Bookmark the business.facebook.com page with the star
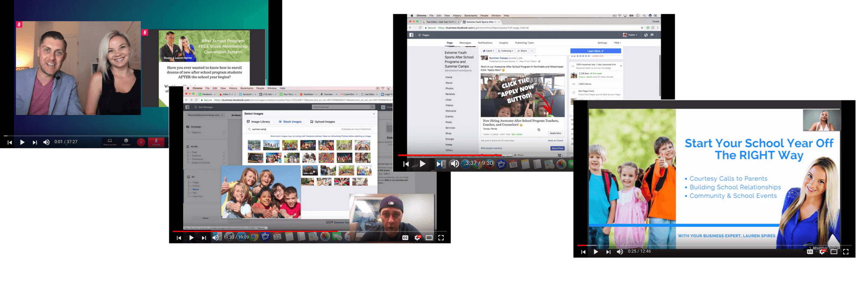 pyautogui.click(x=642, y=28)
